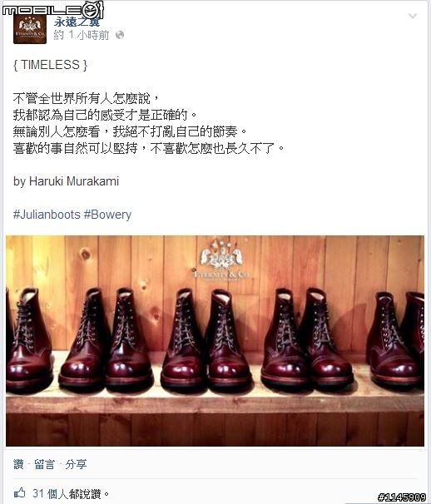The height and width of the screenshot is (504, 431).
Task: Open the boots photo attached to post
Action: click(x=215, y=341)
